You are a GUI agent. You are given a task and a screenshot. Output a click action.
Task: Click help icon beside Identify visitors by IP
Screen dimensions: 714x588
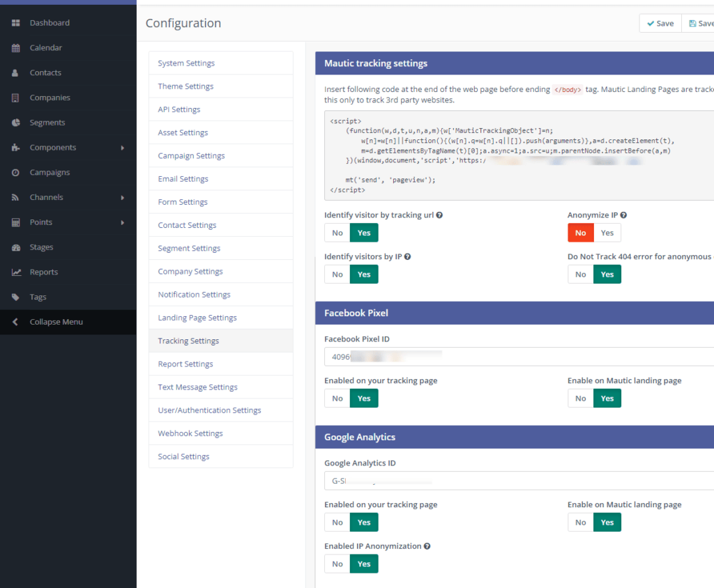407,256
